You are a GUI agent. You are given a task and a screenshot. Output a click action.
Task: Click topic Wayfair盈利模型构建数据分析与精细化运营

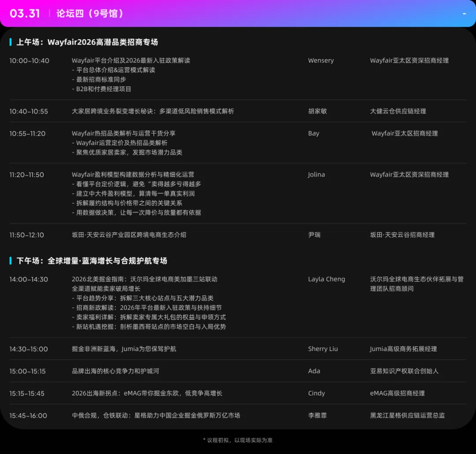[133, 174]
